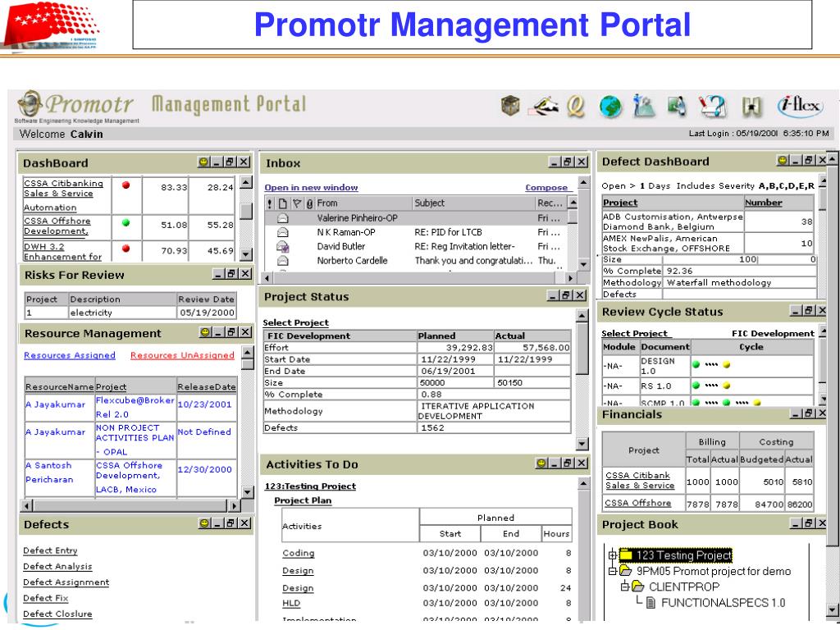This screenshot has height=630, width=840.
Task: Open DWH 3.2 Enhancement dashboard link
Action: click(62, 251)
